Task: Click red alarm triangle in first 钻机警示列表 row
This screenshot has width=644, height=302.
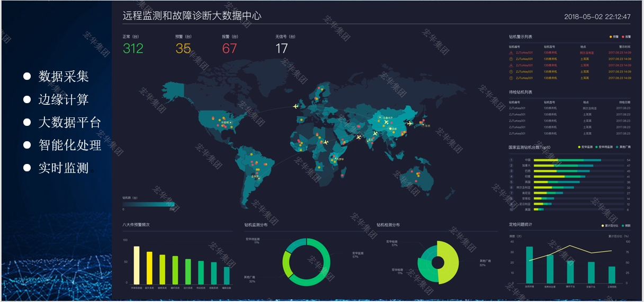Action: tap(511, 53)
